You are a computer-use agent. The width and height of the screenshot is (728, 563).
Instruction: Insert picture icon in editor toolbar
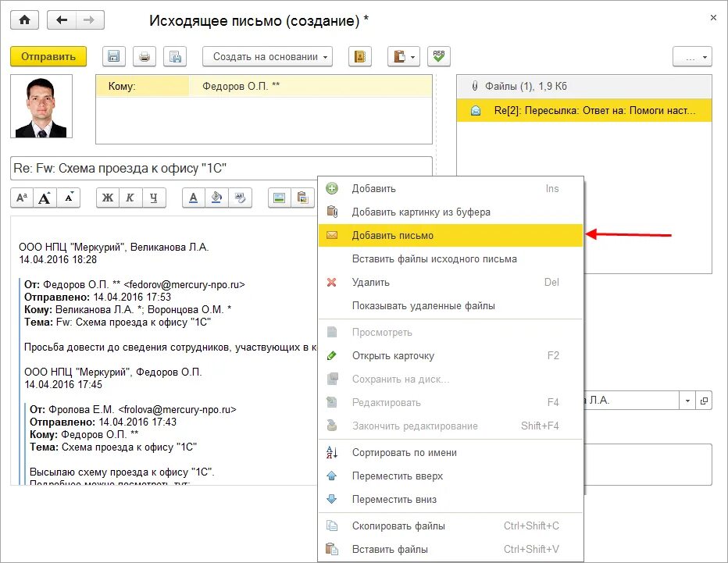click(x=280, y=198)
